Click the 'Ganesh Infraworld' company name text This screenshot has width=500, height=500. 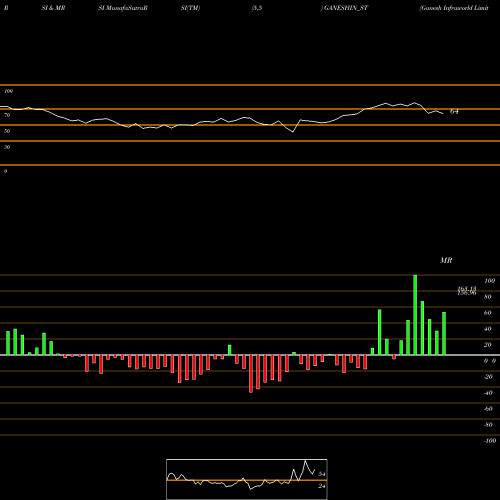point(447,8)
